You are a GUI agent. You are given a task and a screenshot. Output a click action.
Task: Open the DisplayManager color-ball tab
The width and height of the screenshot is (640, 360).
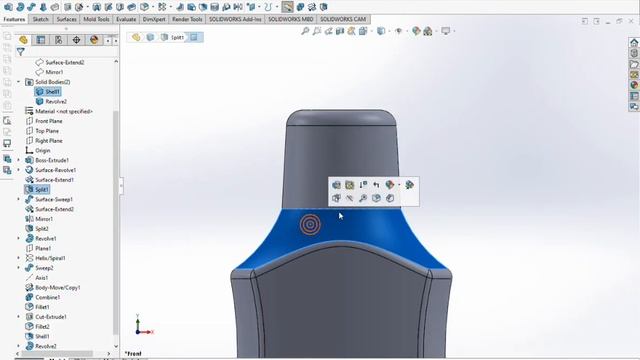pos(94,40)
